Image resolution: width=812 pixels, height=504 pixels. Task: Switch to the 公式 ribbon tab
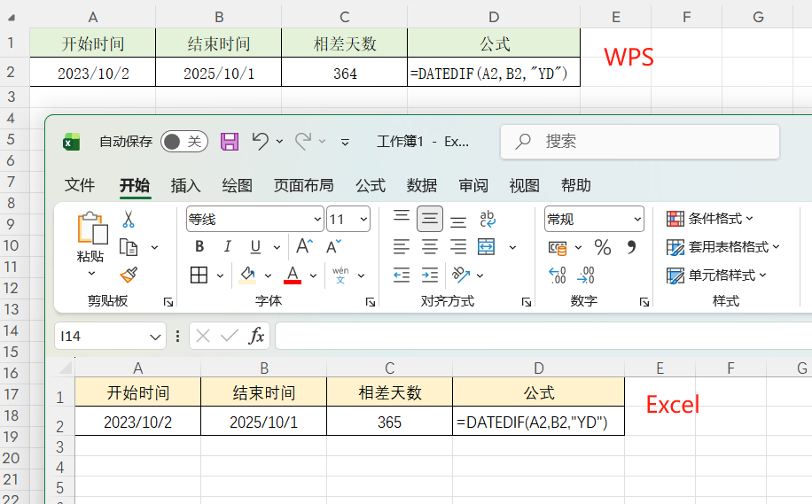coord(371,185)
